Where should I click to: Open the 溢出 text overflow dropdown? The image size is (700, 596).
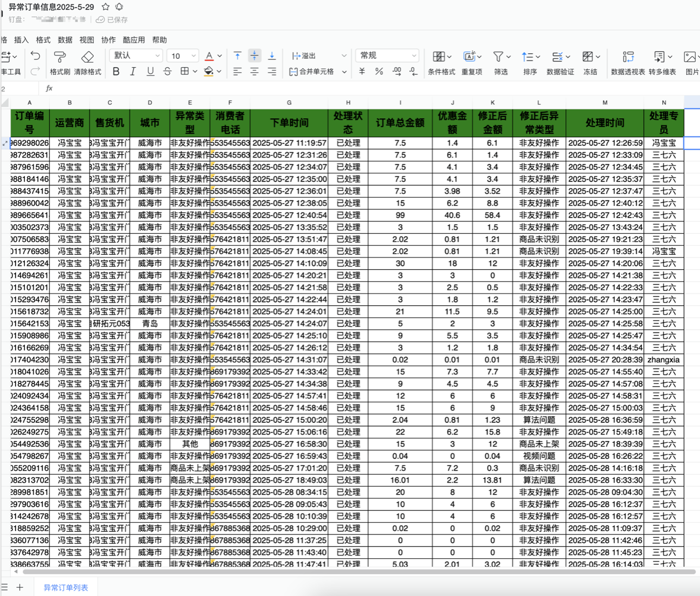point(319,55)
